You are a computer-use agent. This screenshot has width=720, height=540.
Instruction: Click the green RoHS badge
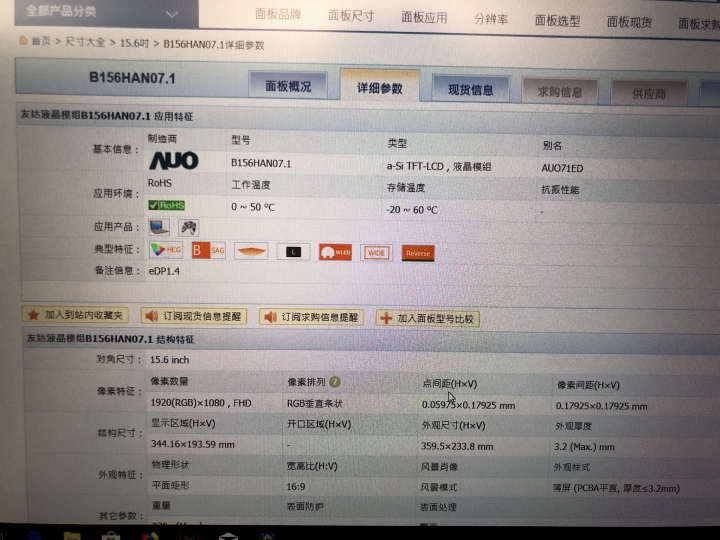coord(166,205)
